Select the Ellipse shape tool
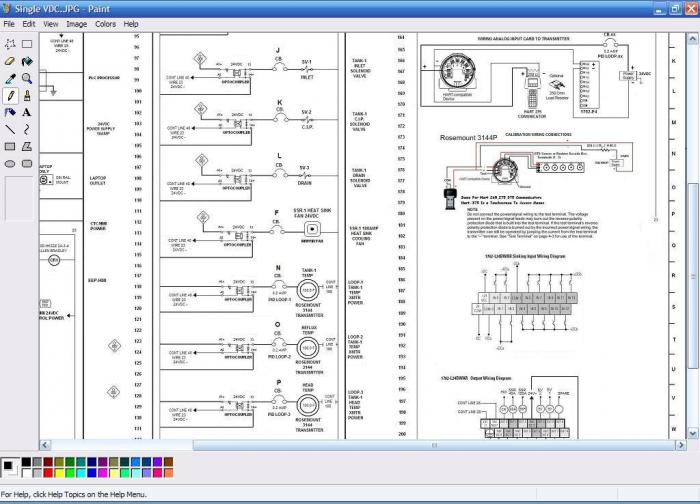700x504 pixels. (10, 164)
